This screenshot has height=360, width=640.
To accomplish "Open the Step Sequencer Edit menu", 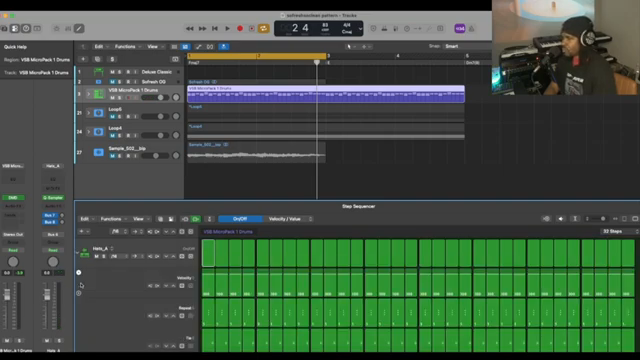I will [86, 219].
